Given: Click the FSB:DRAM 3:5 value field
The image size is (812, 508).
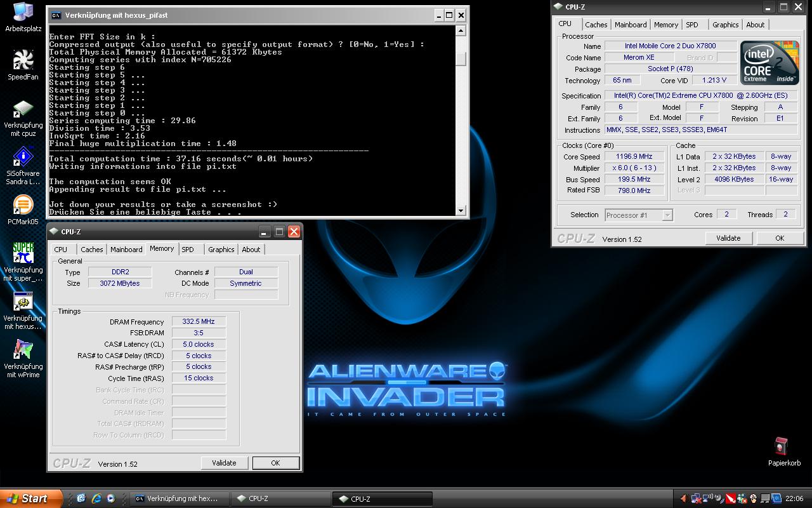Looking at the screenshot, I should pos(199,333).
